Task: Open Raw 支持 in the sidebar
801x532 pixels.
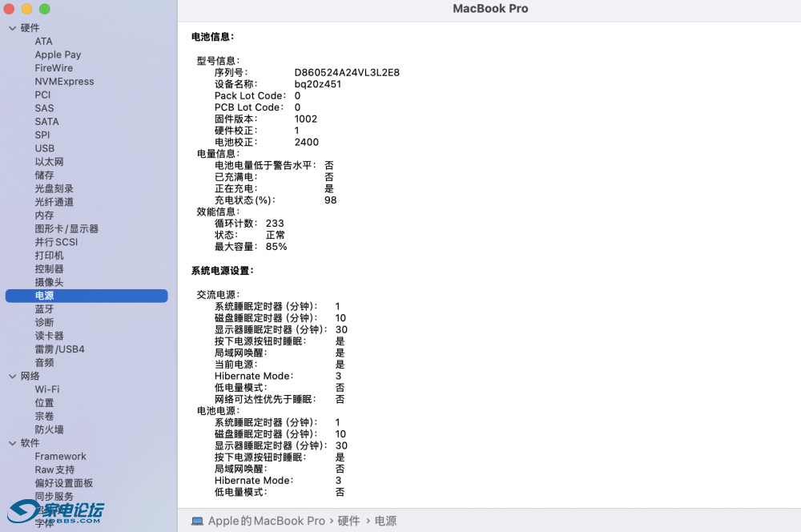Action: [x=54, y=470]
